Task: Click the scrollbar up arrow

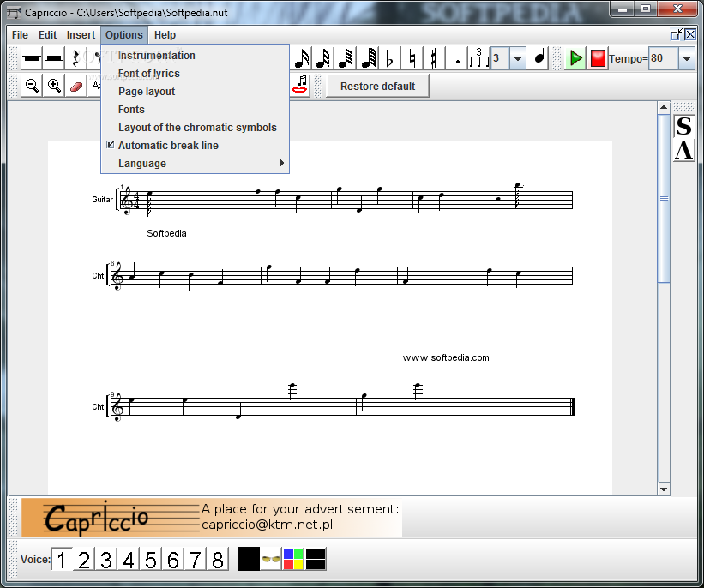Action: 664,108
